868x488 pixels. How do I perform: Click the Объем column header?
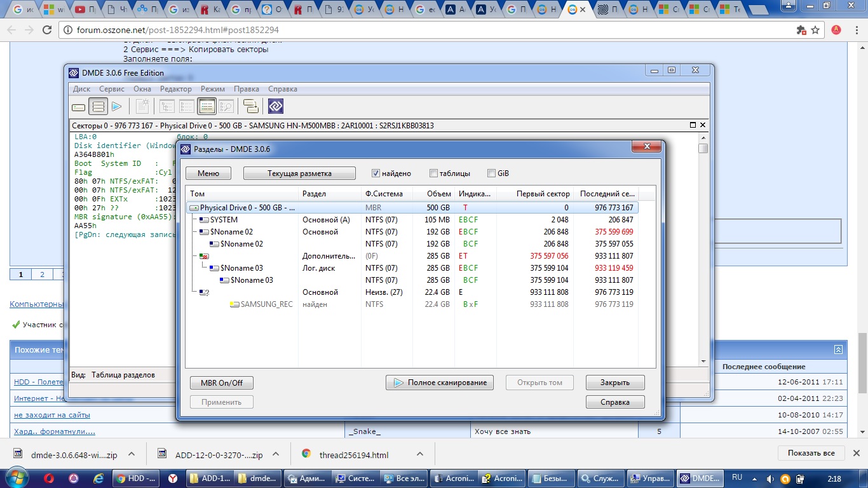point(433,194)
